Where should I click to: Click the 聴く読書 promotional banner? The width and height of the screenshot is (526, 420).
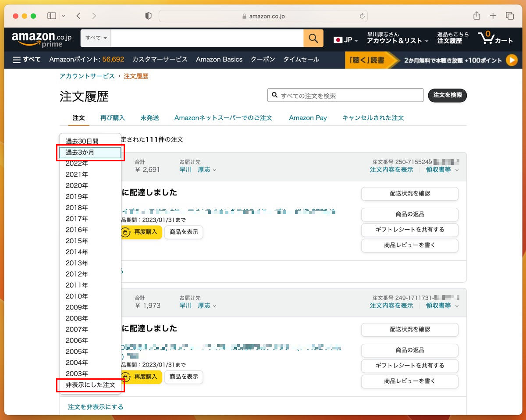[x=432, y=60]
